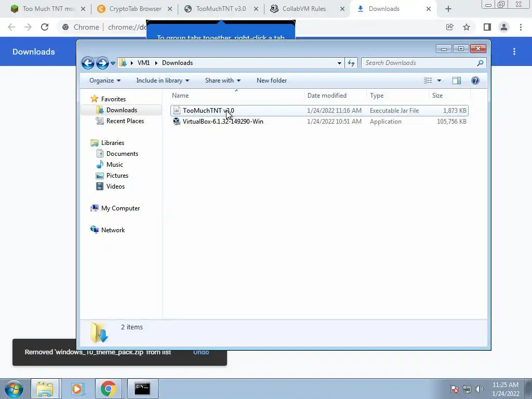532x399 pixels.
Task: Open Downloads page more actions menu
Action: point(514,51)
